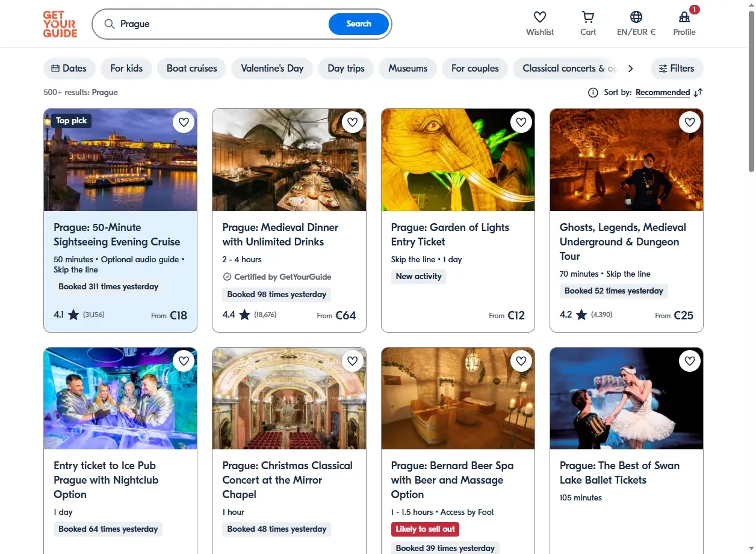Image resolution: width=756 pixels, height=554 pixels.
Task: Select the For kids filter chip
Action: click(126, 69)
